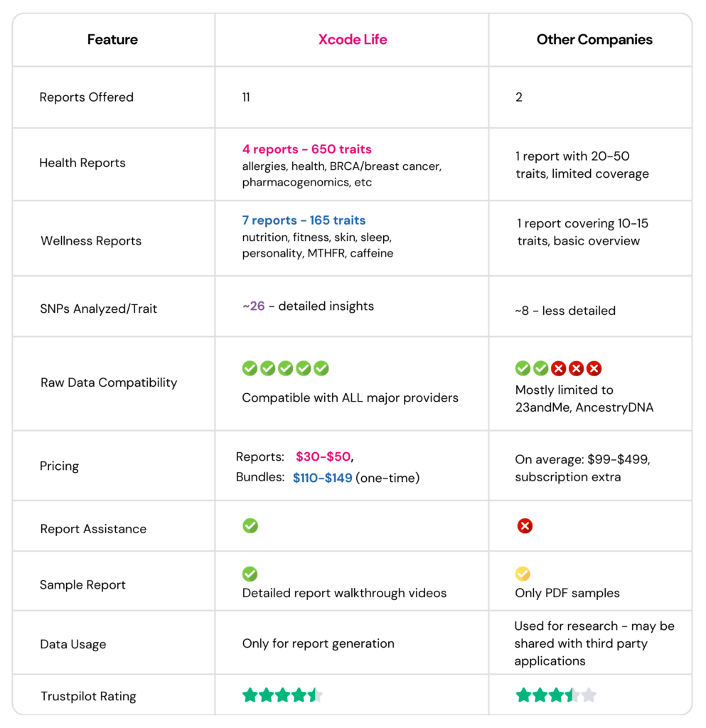The height and width of the screenshot is (728, 706).
Task: Select the pink "Xcode Life" column header
Action: (x=353, y=40)
